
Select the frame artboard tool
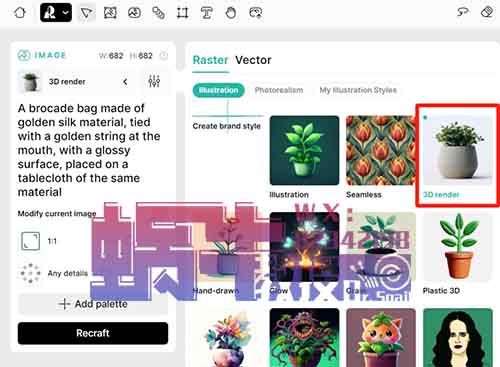coord(182,13)
